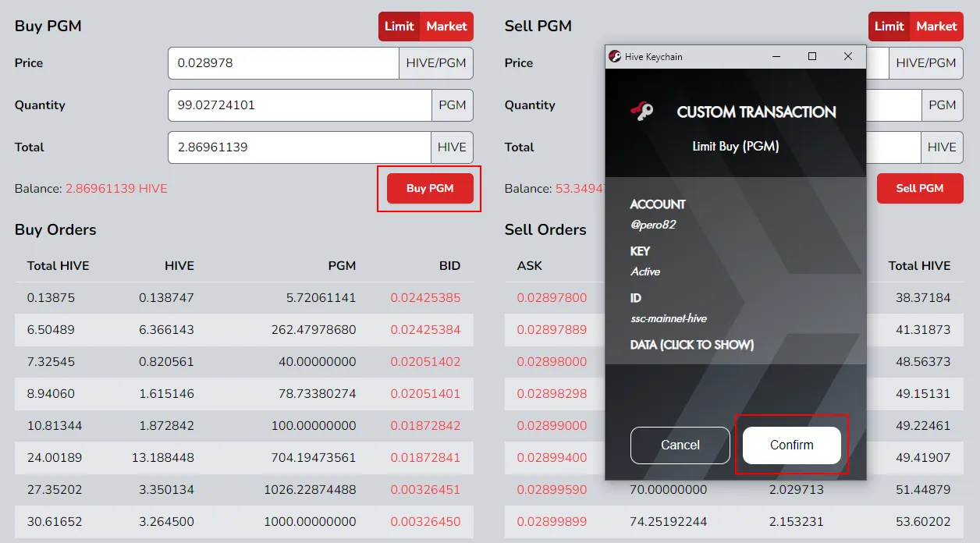
Task: Click the ASK column header
Action: (529, 265)
